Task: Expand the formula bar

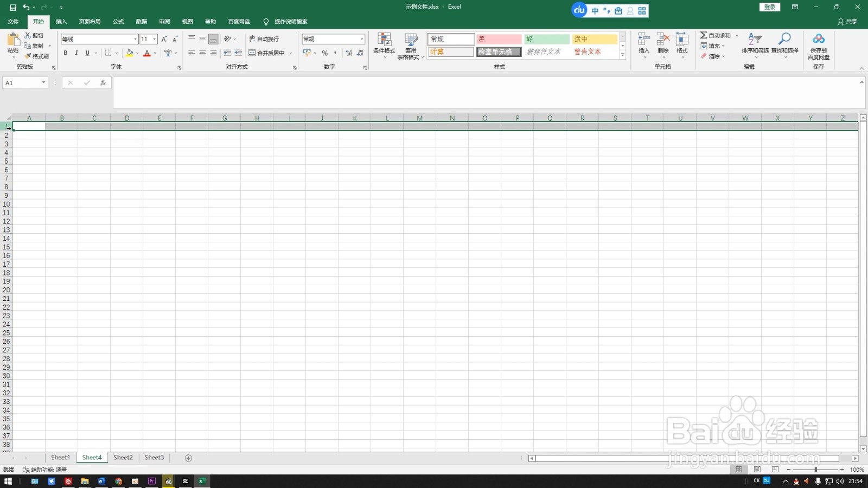Action: tap(861, 82)
